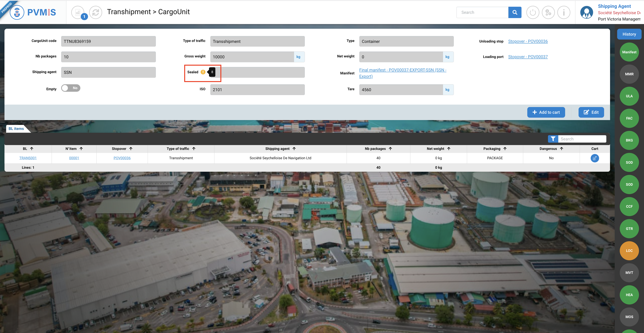Click the Add to cart button
The image size is (644, 333).
[546, 112]
